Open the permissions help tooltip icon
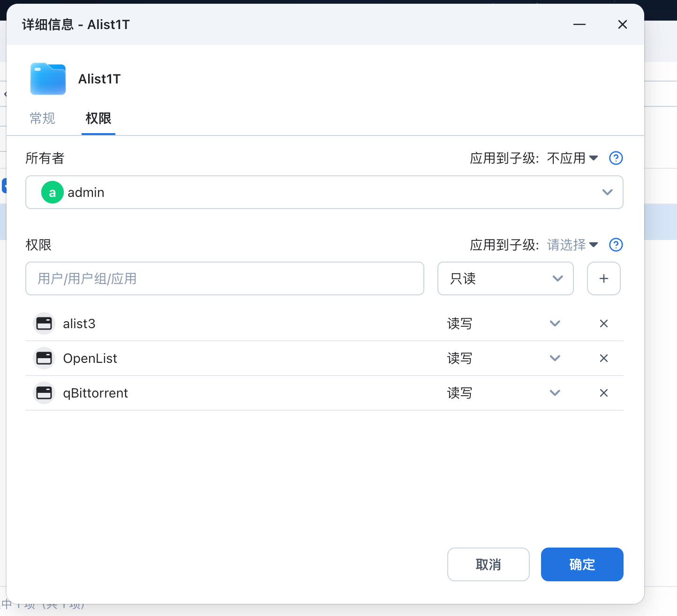Image resolution: width=677 pixels, height=616 pixels. (616, 245)
